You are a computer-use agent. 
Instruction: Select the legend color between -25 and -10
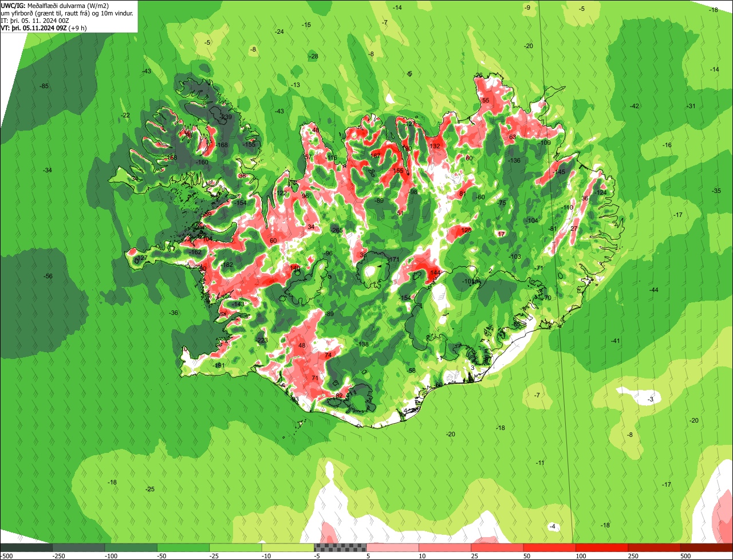click(x=236, y=547)
